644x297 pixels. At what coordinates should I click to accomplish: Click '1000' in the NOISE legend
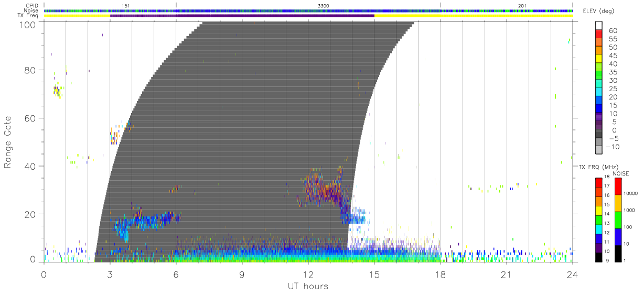(x=629, y=211)
